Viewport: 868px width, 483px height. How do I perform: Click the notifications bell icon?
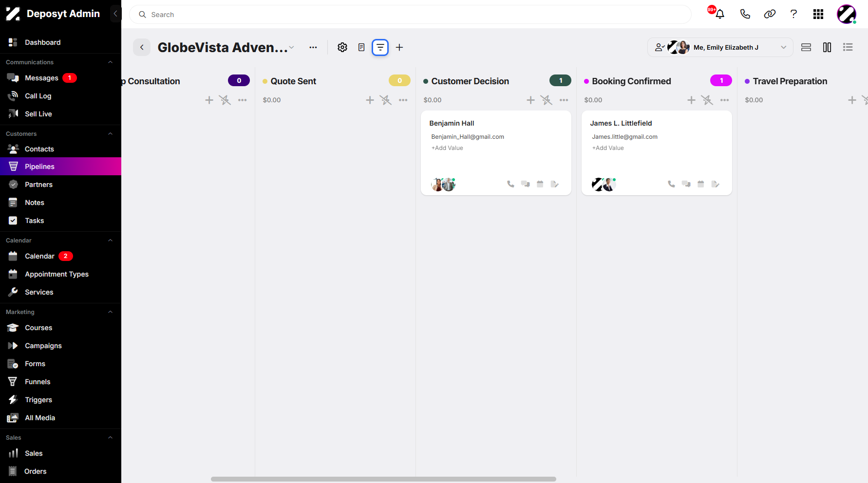[x=719, y=14]
